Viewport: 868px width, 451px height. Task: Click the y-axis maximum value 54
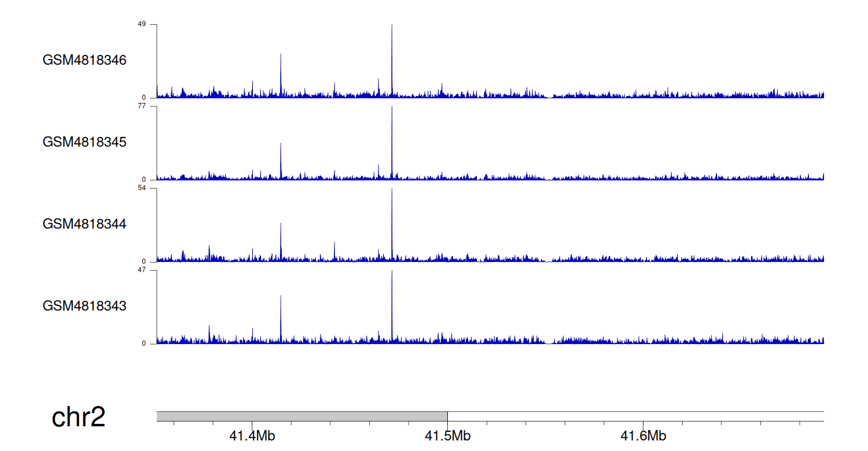pyautogui.click(x=142, y=188)
